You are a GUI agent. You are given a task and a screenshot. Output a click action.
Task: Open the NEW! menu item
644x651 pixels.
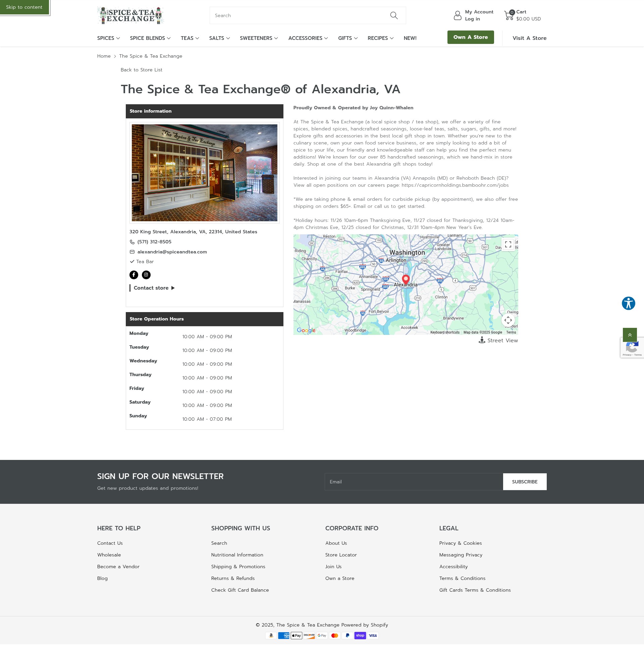click(410, 38)
